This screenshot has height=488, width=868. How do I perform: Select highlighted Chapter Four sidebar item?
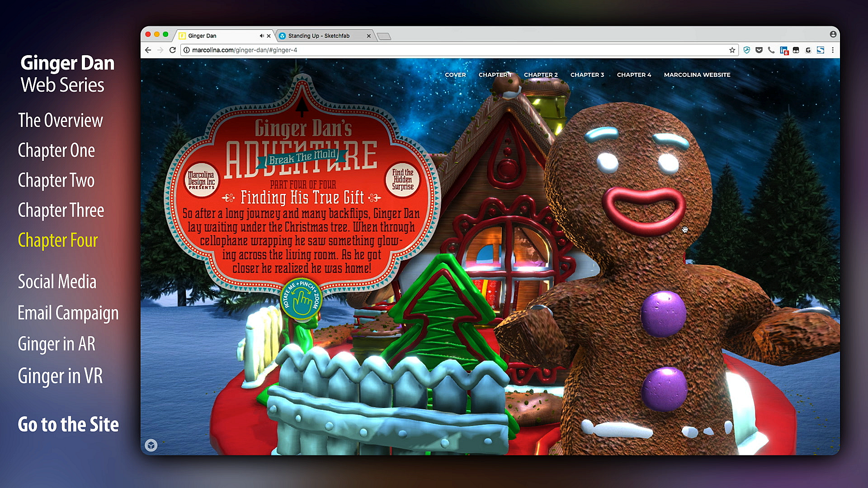point(58,240)
